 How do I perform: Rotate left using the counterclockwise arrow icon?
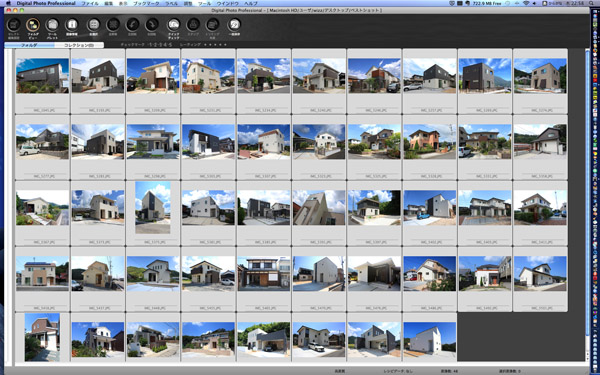133,25
